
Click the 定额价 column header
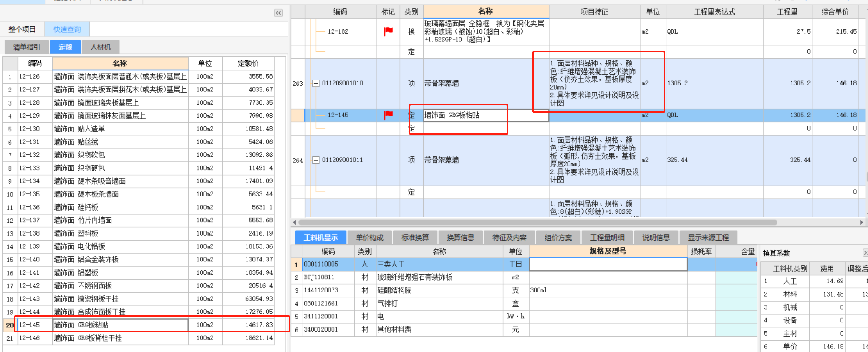click(x=248, y=63)
